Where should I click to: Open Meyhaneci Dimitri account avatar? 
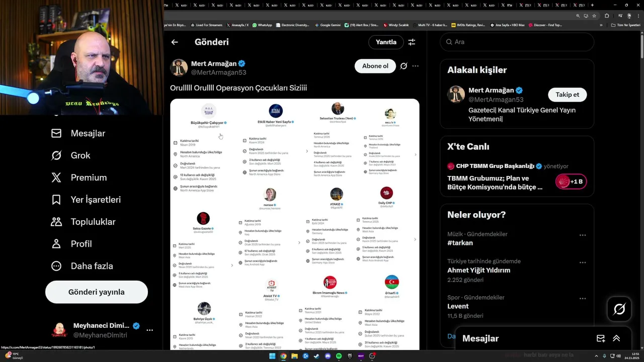[x=59, y=330]
